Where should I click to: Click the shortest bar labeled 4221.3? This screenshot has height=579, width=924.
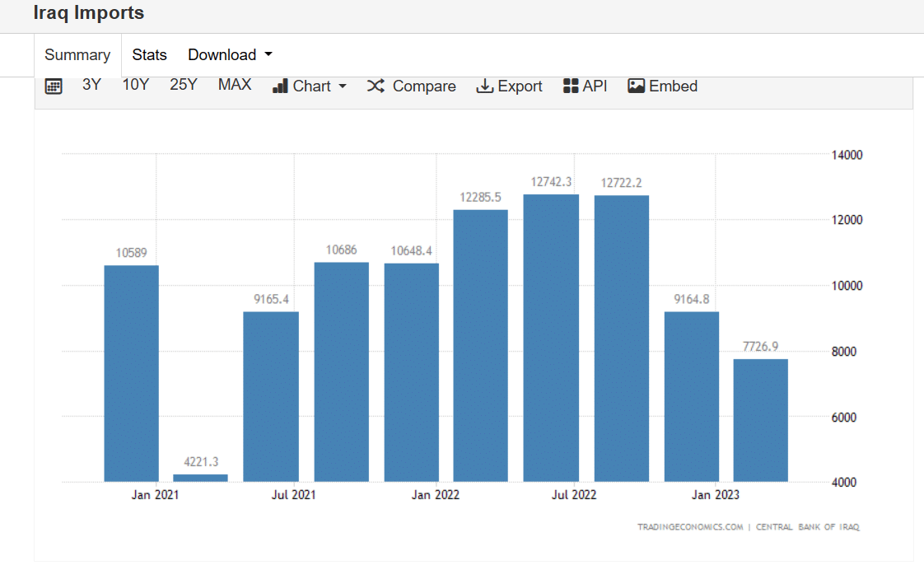200,478
